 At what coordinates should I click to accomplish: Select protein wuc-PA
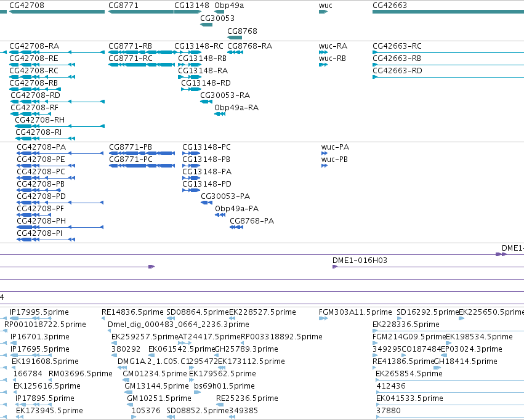(335, 147)
